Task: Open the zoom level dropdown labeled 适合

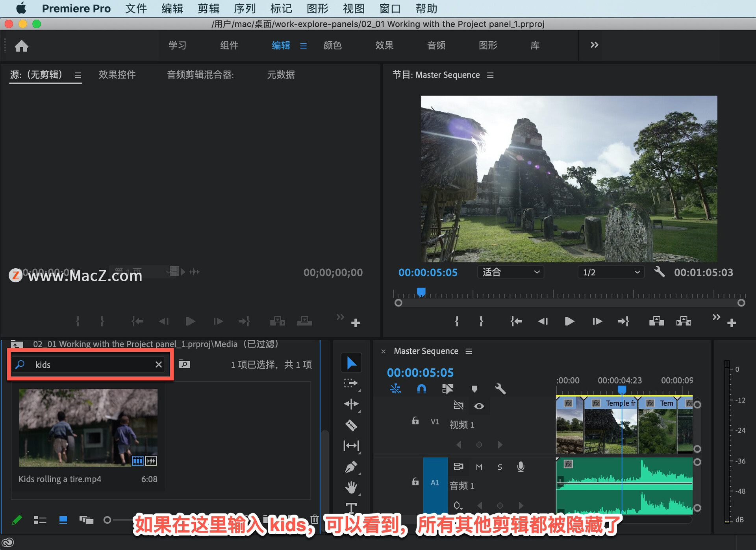Action: click(x=510, y=272)
